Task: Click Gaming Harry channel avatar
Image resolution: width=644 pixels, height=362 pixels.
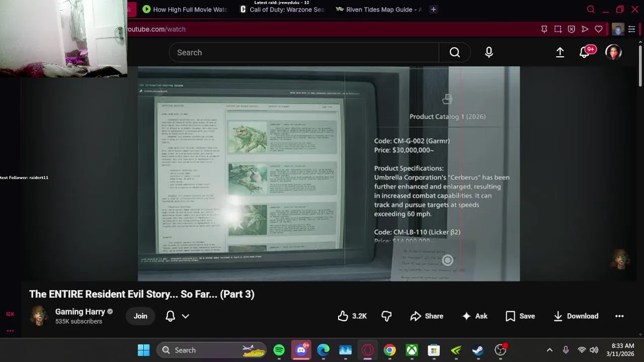Action: (x=39, y=316)
